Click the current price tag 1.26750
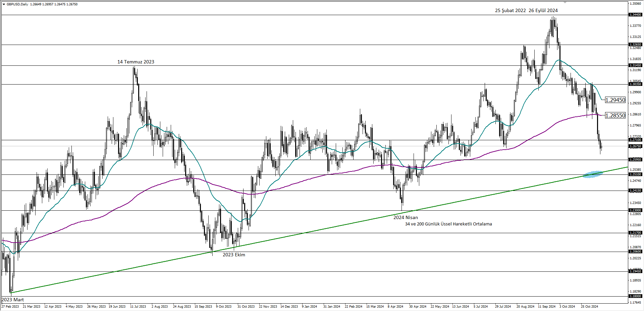Image resolution: width=644 pixels, height=311 pixels. pos(635,146)
